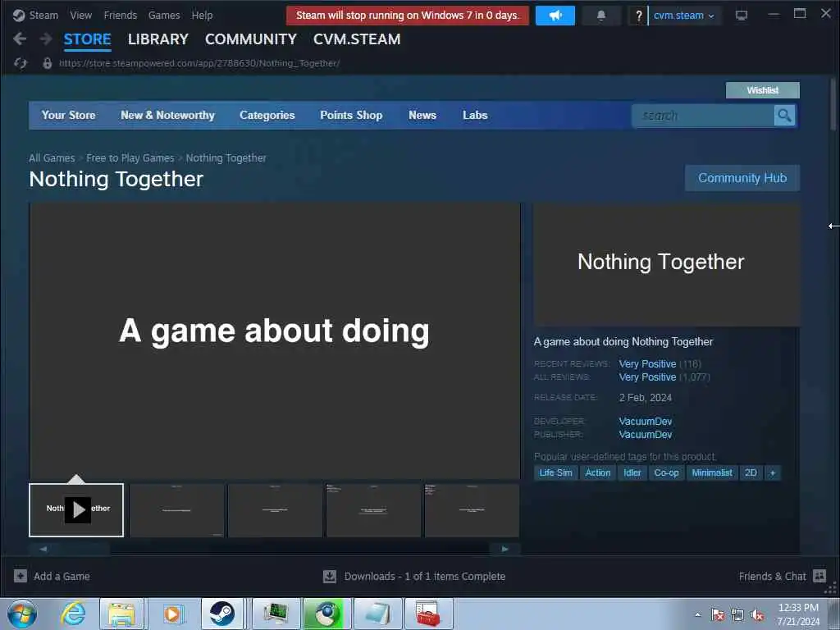Show hidden tray icons arrow
This screenshot has width=840, height=630.
(697, 615)
